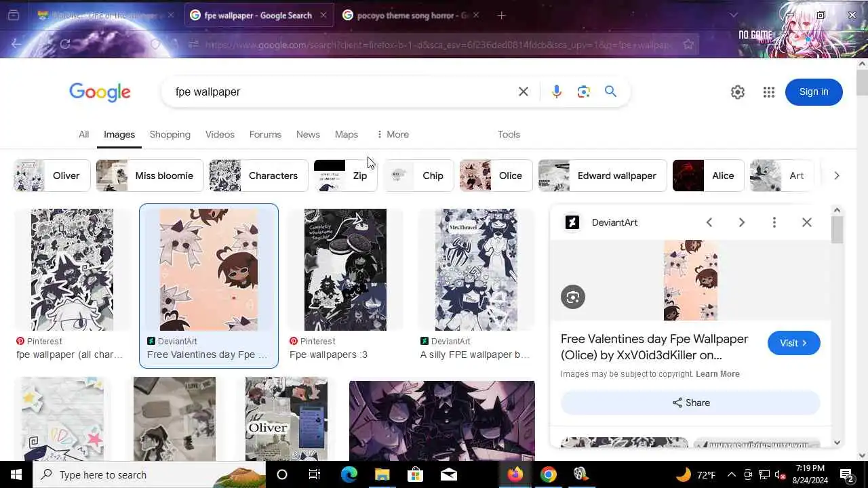Click preview panel scrollbar down arrow
This screenshot has width=868, height=488.
point(837,443)
